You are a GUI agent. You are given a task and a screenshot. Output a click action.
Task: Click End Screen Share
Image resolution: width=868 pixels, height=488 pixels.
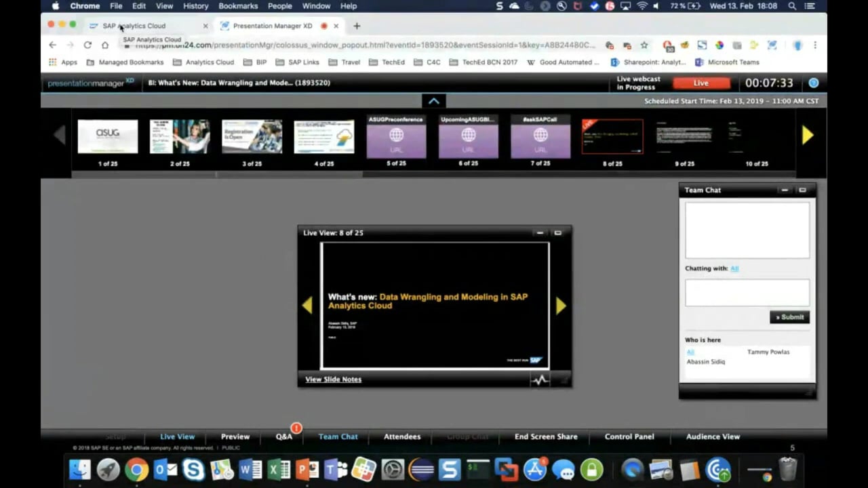(546, 436)
